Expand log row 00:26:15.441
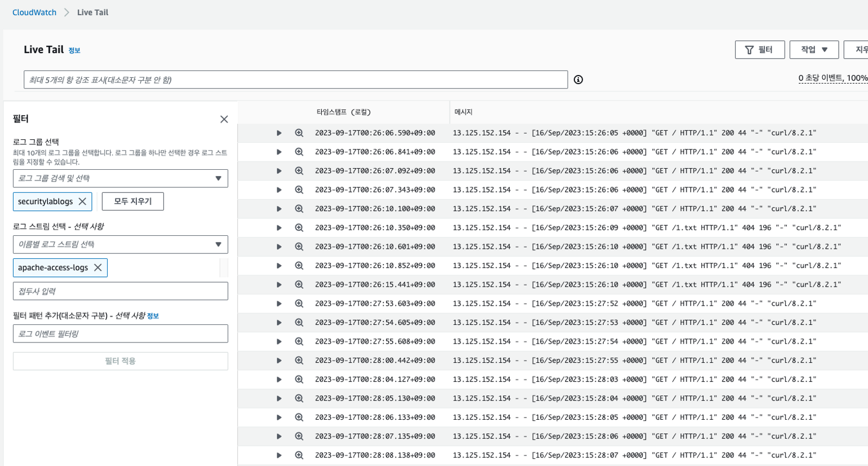This screenshot has width=868, height=466. pos(279,285)
